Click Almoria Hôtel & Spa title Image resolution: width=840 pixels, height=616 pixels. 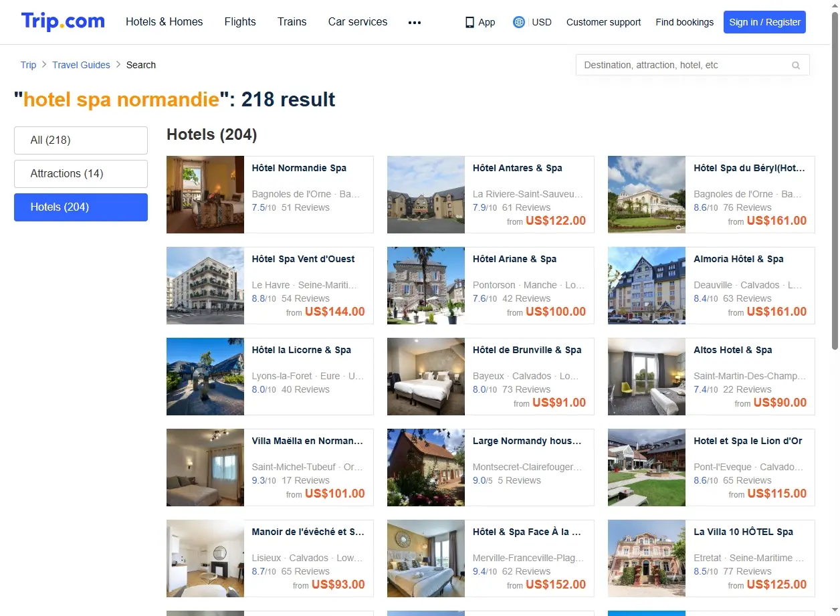click(x=738, y=259)
